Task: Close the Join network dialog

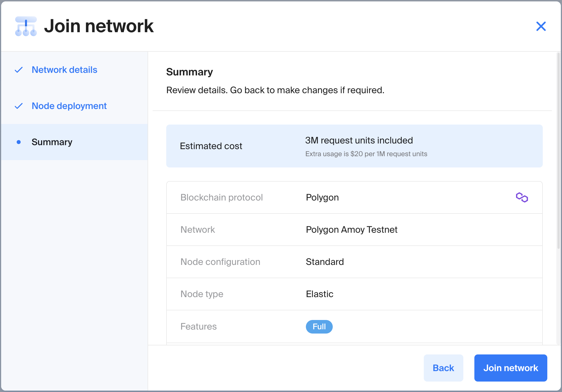Action: (x=541, y=26)
